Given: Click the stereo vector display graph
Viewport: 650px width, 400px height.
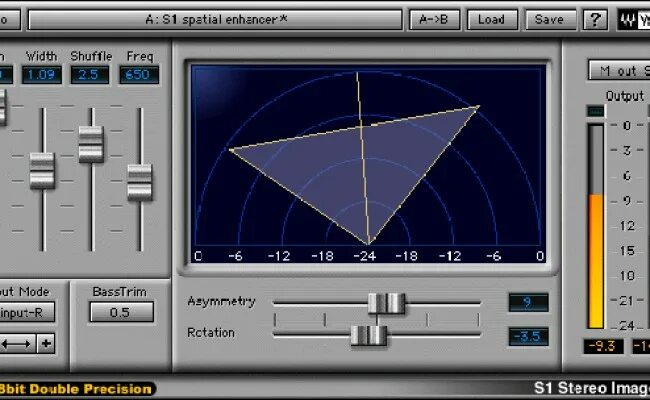Looking at the screenshot, I should [368, 164].
